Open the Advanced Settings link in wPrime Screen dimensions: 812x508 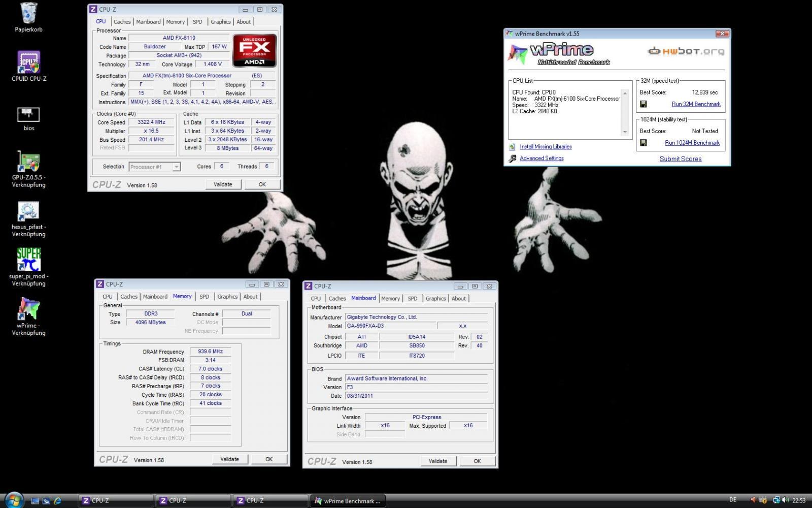click(x=542, y=158)
